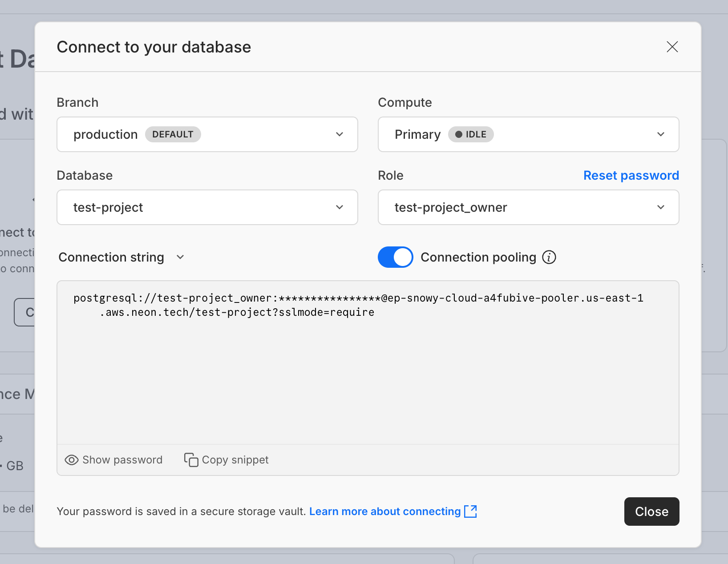Viewport: 728px width, 564px height.
Task: Click the DEFAULT badge next to production
Action: [x=173, y=134]
